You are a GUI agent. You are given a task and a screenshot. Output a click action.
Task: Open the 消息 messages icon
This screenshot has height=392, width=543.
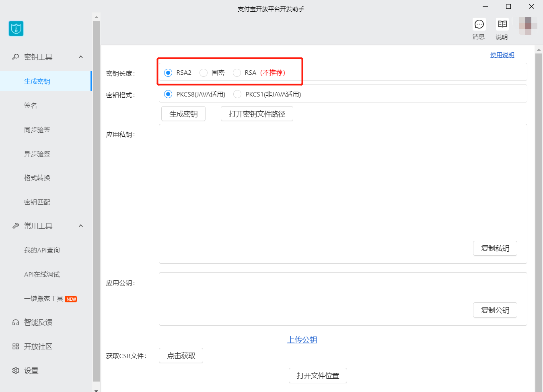[x=479, y=24]
